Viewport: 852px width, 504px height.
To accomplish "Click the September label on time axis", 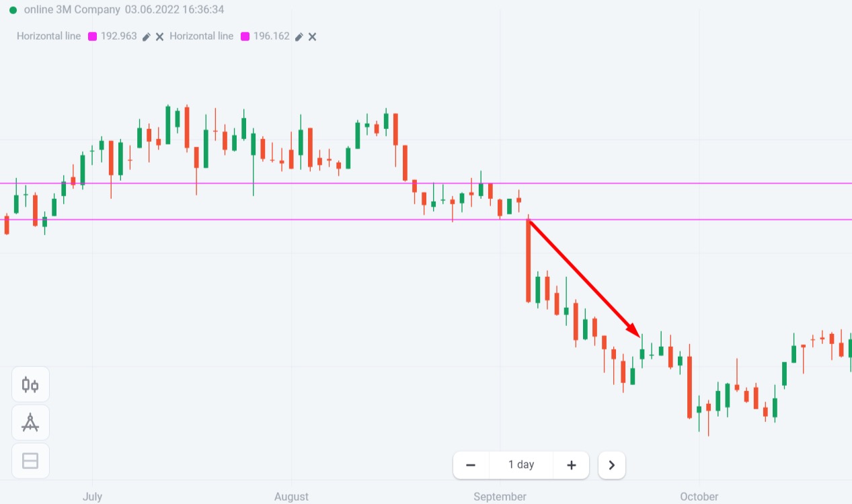I will coord(500,497).
